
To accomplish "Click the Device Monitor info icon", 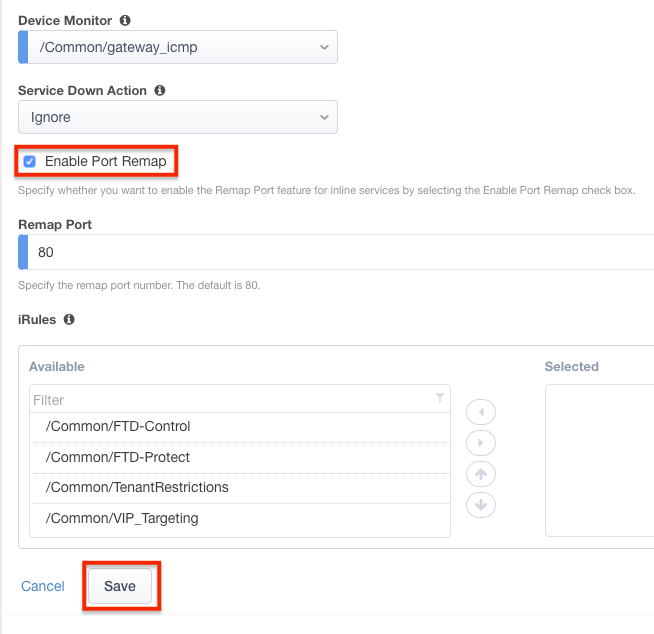I will [124, 20].
